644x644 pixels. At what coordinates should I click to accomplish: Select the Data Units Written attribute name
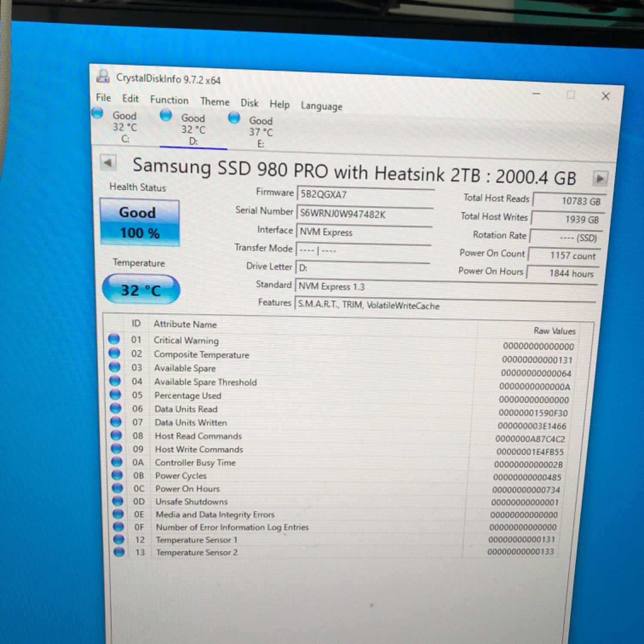point(191,422)
